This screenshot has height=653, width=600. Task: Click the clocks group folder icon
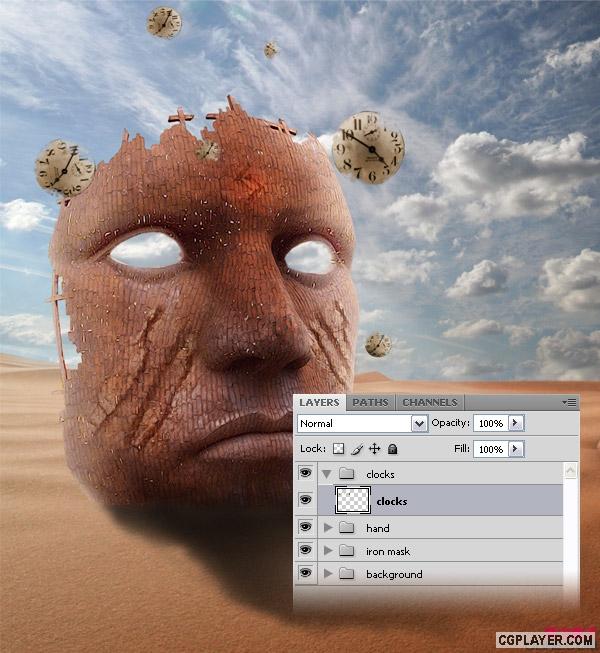pyautogui.click(x=346, y=474)
